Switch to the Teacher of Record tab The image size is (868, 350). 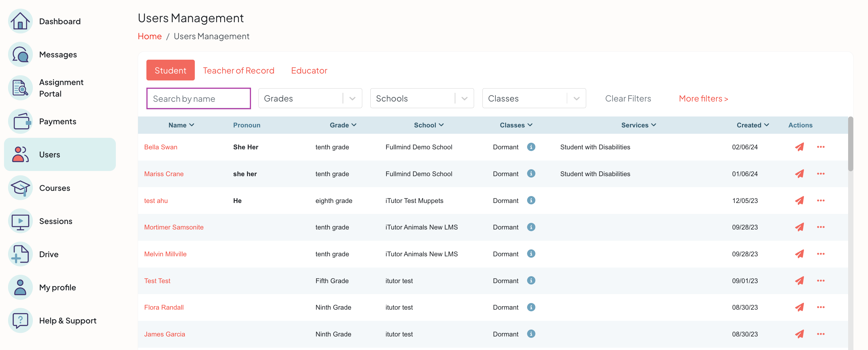point(239,70)
